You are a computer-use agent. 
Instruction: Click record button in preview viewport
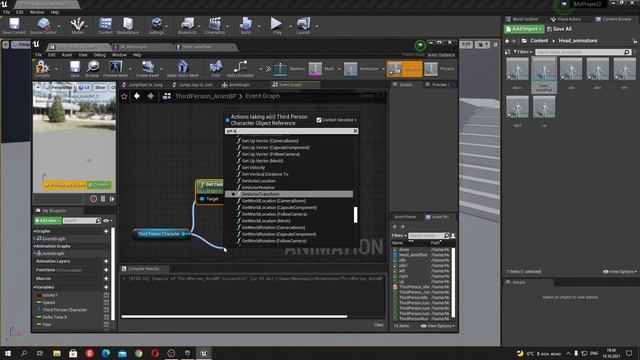pyautogui.click(x=93, y=199)
